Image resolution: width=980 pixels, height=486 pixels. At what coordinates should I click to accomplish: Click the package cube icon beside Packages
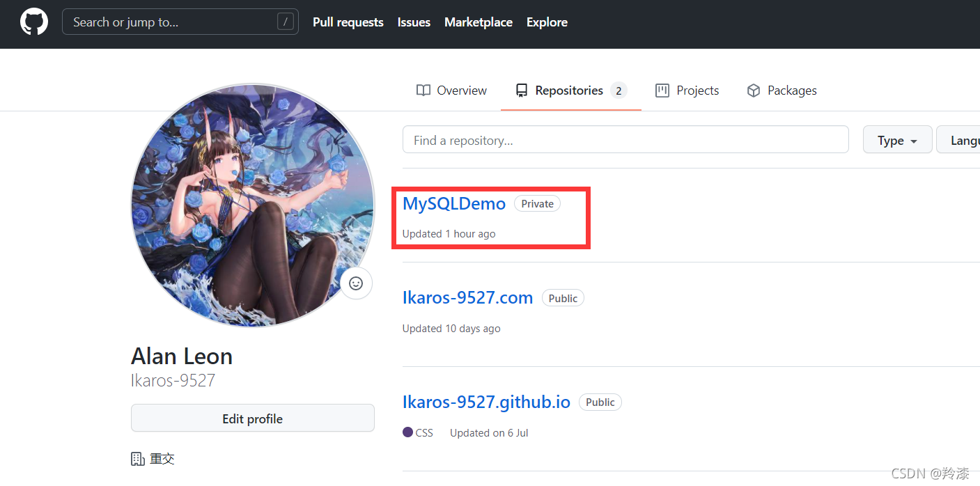[754, 91]
